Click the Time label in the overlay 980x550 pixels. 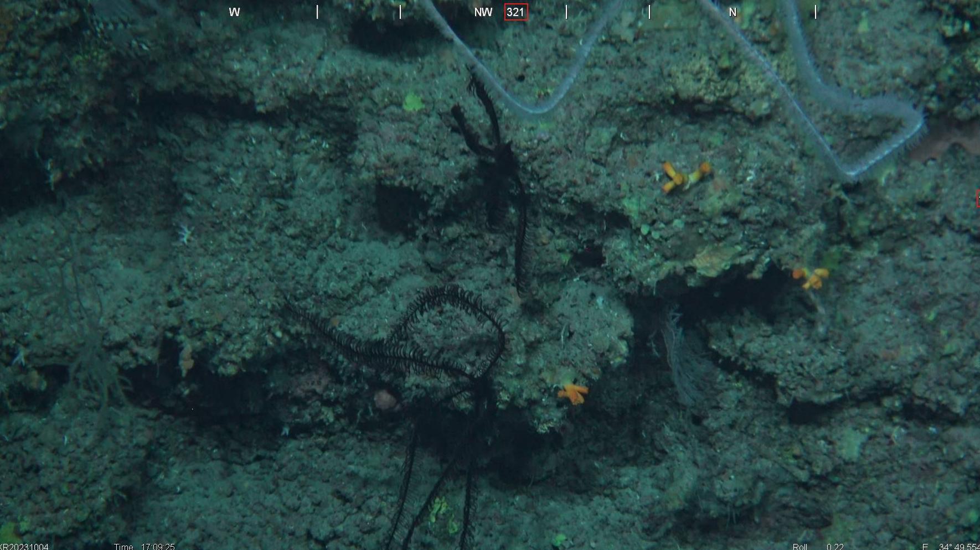pos(123,546)
